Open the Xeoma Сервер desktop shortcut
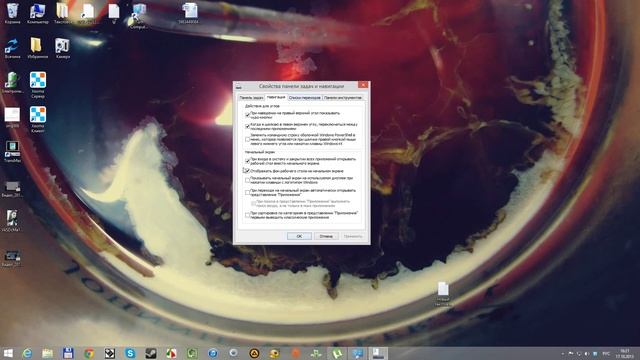 (38, 84)
